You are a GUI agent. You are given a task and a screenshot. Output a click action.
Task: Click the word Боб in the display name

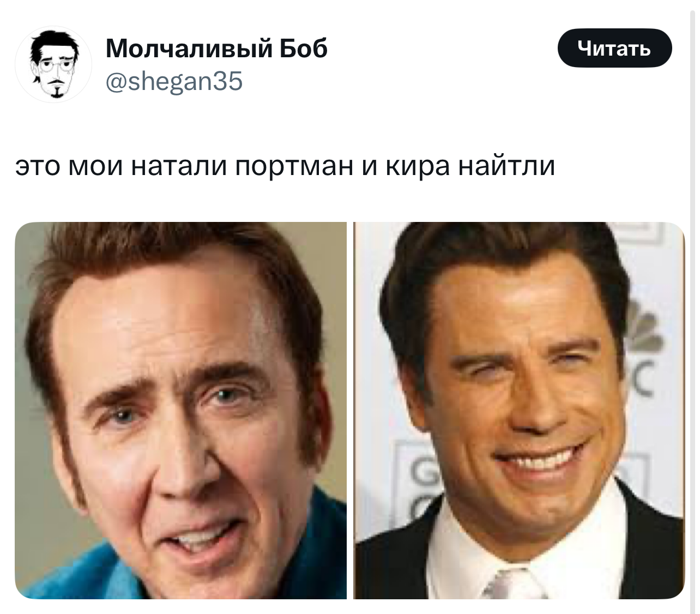click(x=303, y=48)
